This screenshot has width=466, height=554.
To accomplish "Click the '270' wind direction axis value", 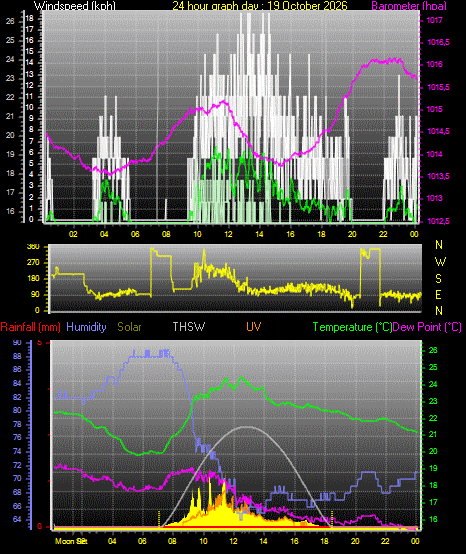I will tap(34, 263).
